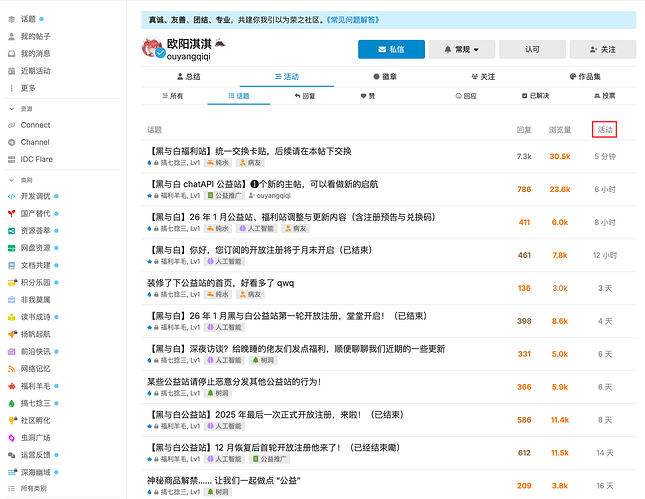Open the 前沿快讯 category
Screen dimensions: 645x499
pos(35,351)
